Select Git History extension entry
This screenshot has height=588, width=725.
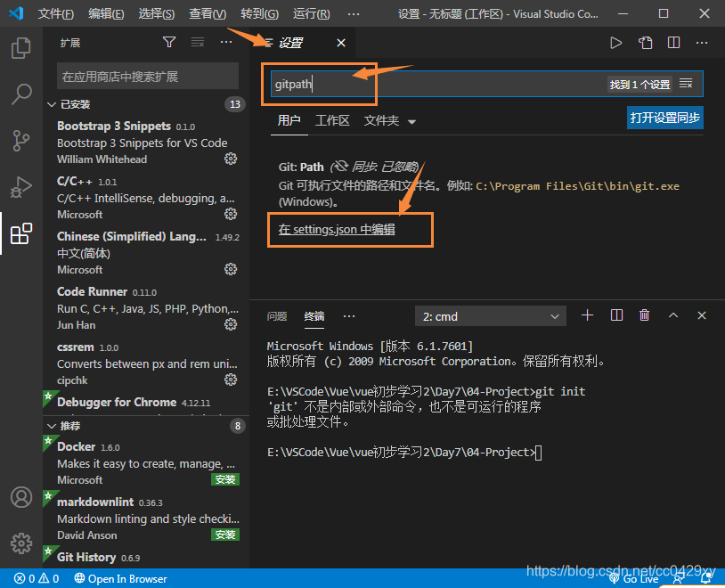(x=146, y=557)
